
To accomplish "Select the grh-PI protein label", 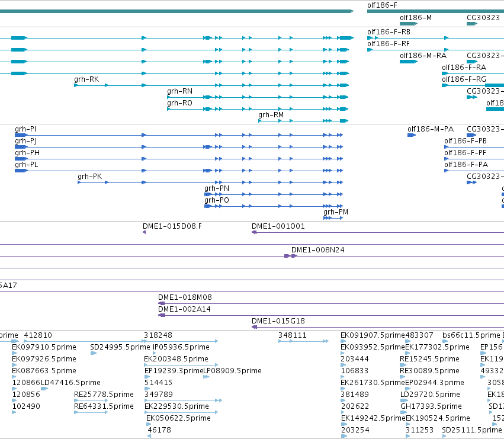I will coord(25,129).
